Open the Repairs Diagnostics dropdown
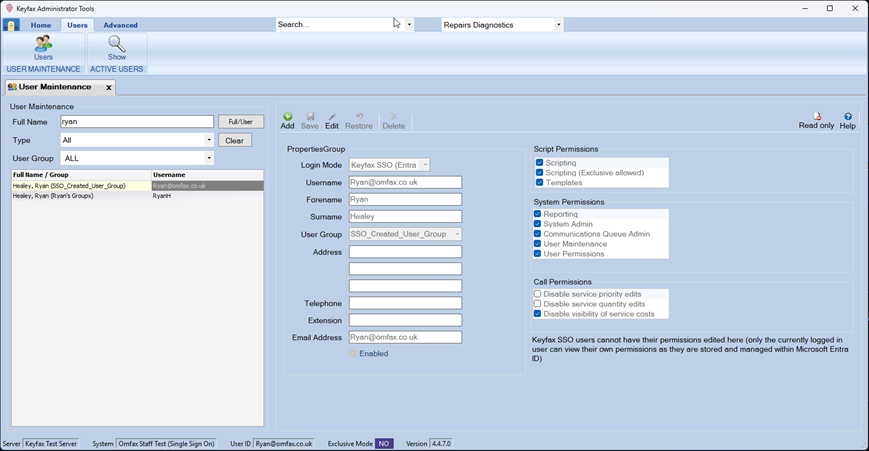The image size is (869, 451). click(558, 25)
